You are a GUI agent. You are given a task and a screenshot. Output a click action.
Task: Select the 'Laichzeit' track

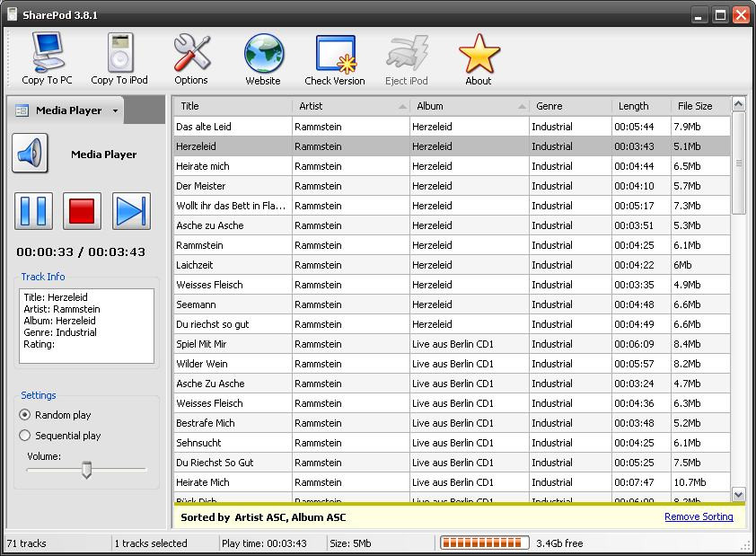(452, 265)
